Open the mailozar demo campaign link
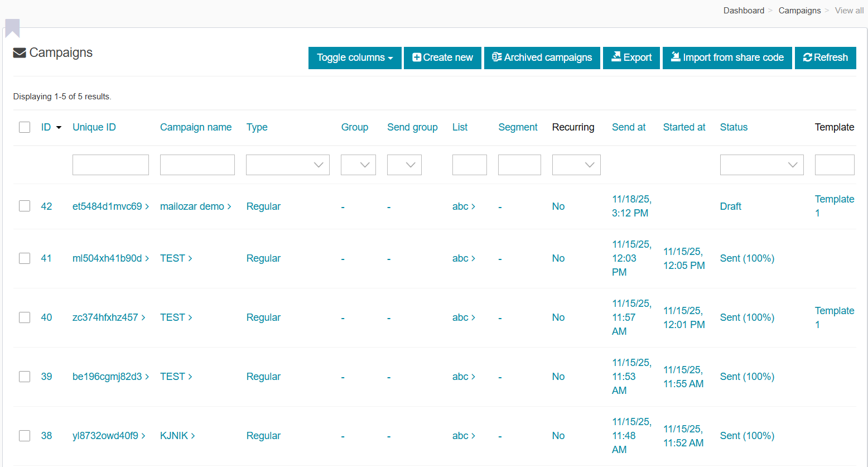The height and width of the screenshot is (467, 868). 192,206
